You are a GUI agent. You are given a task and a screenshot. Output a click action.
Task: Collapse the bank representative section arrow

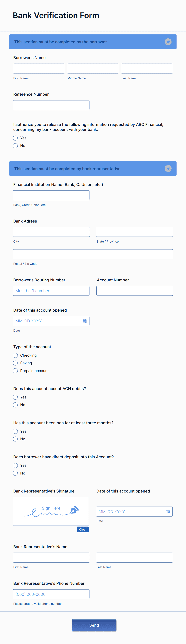coord(168,169)
